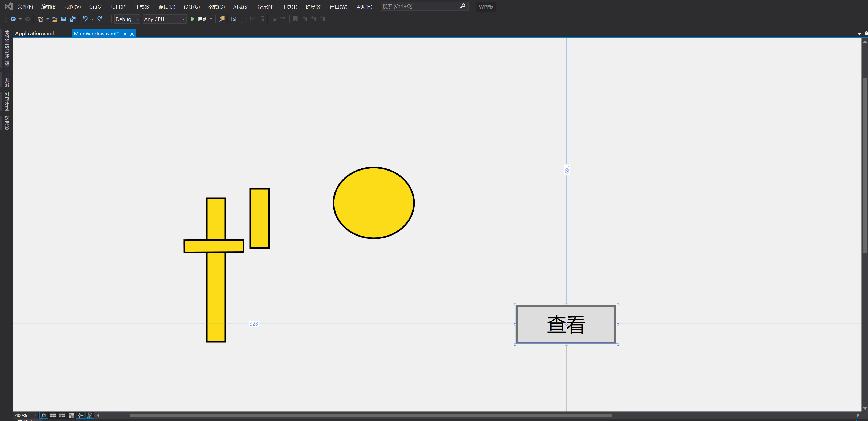The image size is (868, 421).
Task: Undo the last action via toolbar icon
Action: point(85,19)
